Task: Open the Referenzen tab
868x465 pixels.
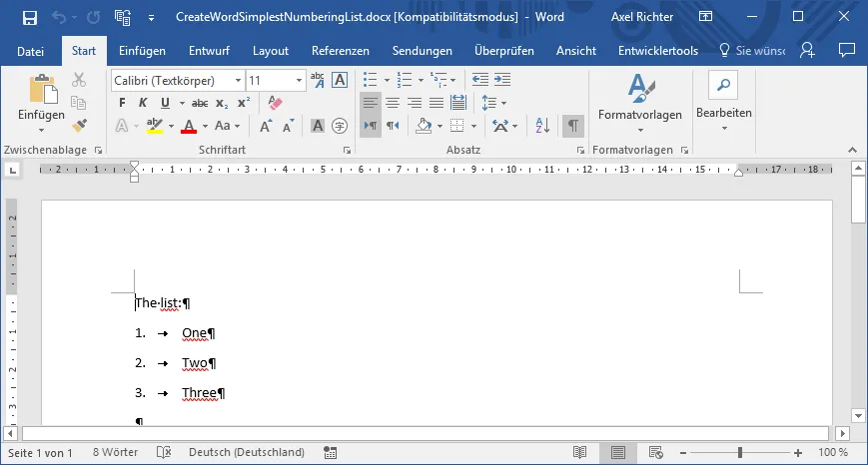Action: click(340, 51)
